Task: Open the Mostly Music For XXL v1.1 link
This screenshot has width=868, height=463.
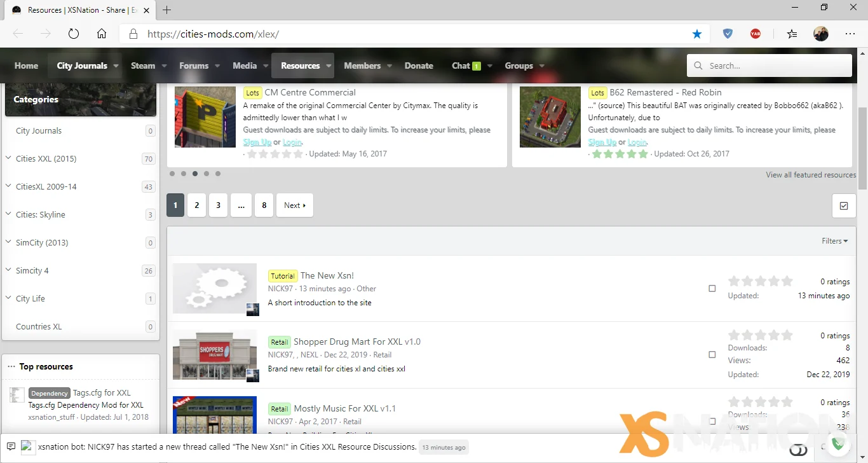Action: point(344,408)
